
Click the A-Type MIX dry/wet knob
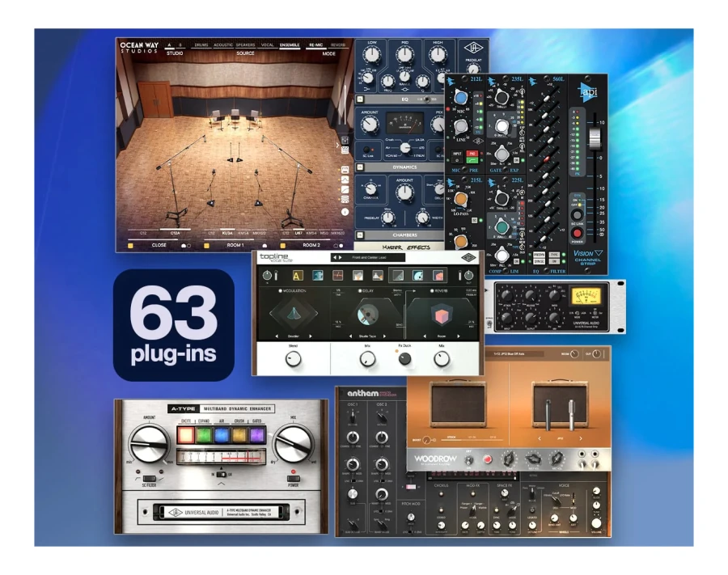click(x=294, y=443)
